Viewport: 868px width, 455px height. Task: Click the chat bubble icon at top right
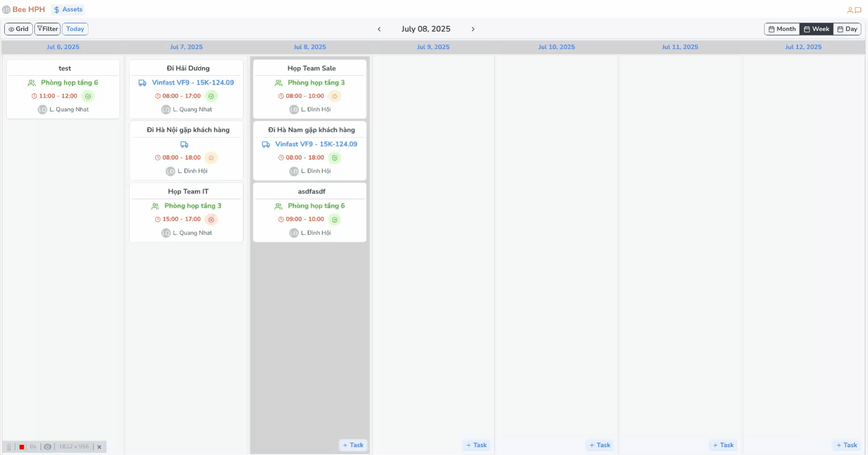coord(859,10)
